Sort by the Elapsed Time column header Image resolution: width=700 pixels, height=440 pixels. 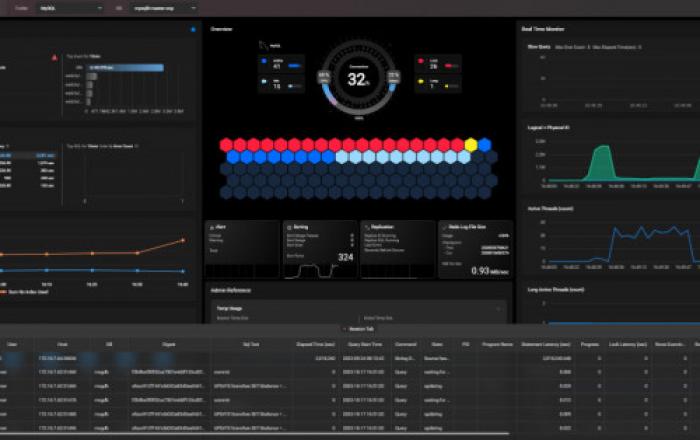(316, 344)
